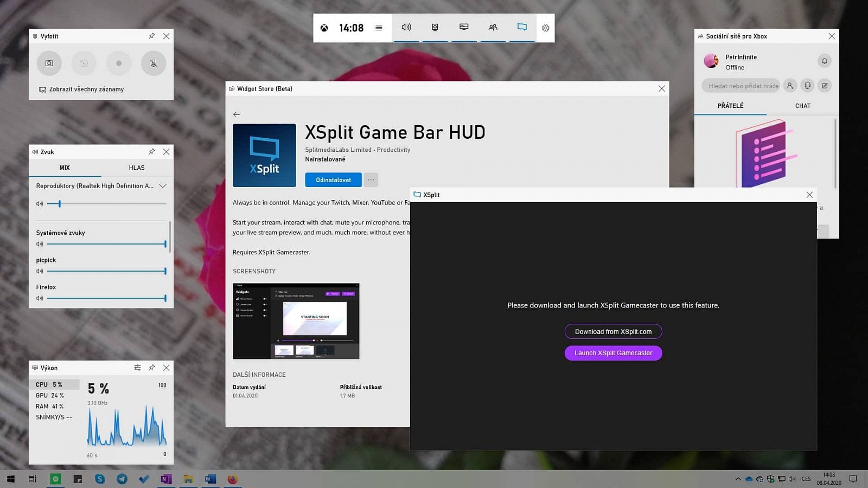Open Sticky Notes from the taskbar

click(x=78, y=479)
